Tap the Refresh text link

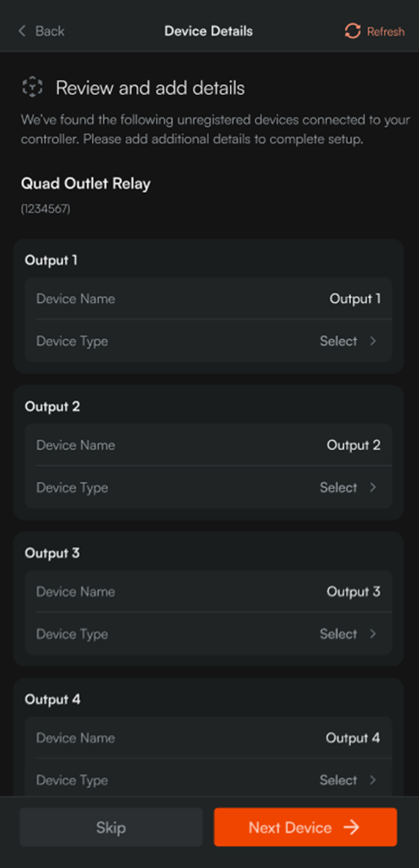click(x=385, y=31)
